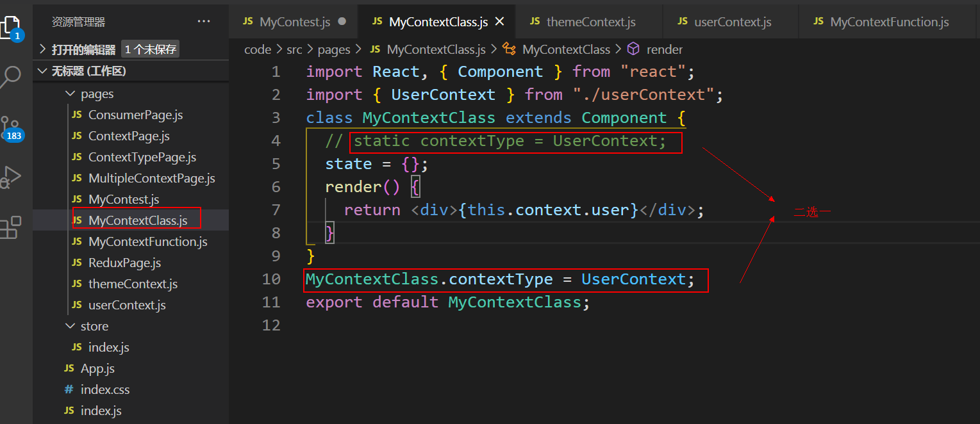Viewport: 980px width, 424px height.
Task: Switch to themeContext.js tab
Action: pos(590,22)
